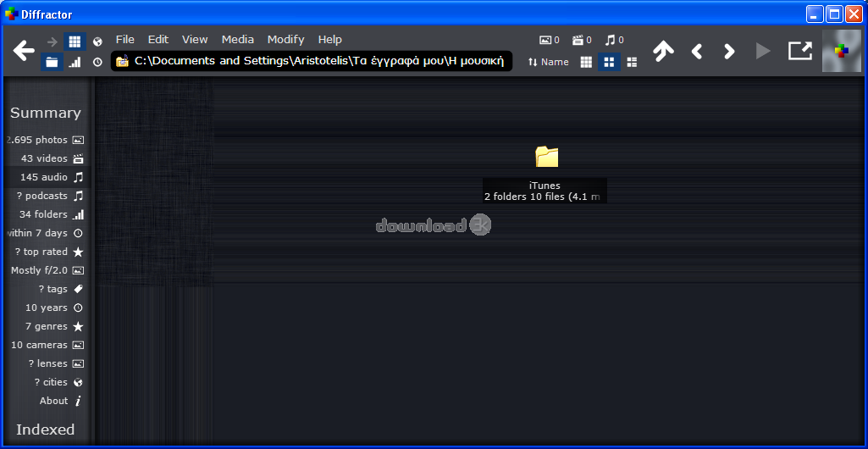Image resolution: width=868 pixels, height=449 pixels.
Task: Open the Modify menu
Action: pos(286,39)
